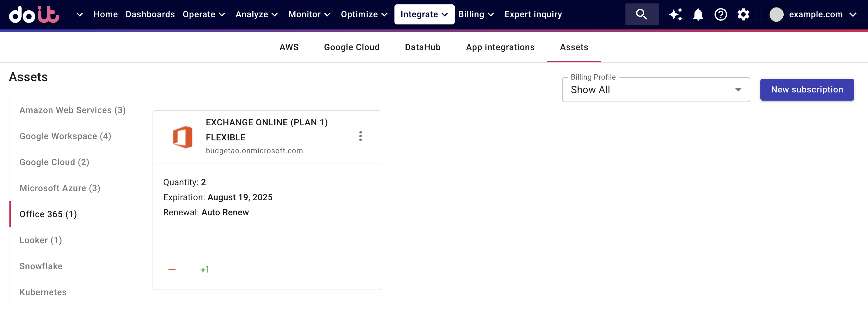Open notifications bell icon
Image resolution: width=868 pixels, height=319 pixels.
tap(698, 14)
